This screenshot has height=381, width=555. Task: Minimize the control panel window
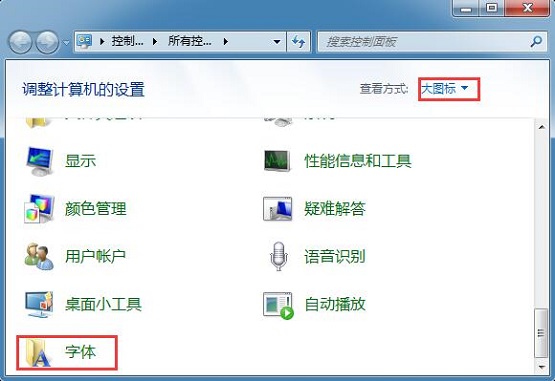point(466,8)
